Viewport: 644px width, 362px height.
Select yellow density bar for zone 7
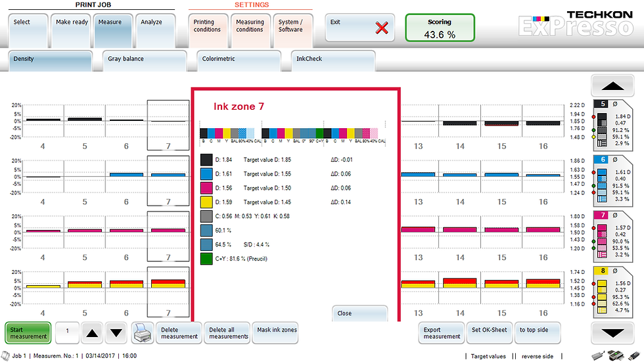(x=168, y=284)
